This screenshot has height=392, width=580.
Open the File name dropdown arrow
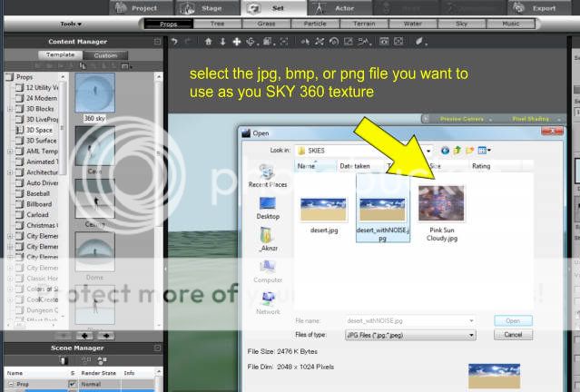(471, 320)
